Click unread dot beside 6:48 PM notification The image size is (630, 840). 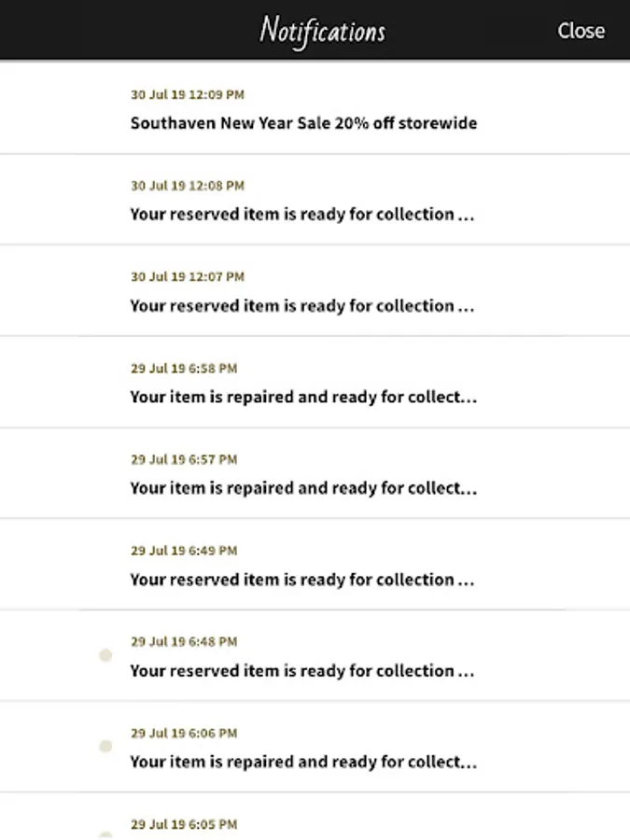(x=105, y=655)
